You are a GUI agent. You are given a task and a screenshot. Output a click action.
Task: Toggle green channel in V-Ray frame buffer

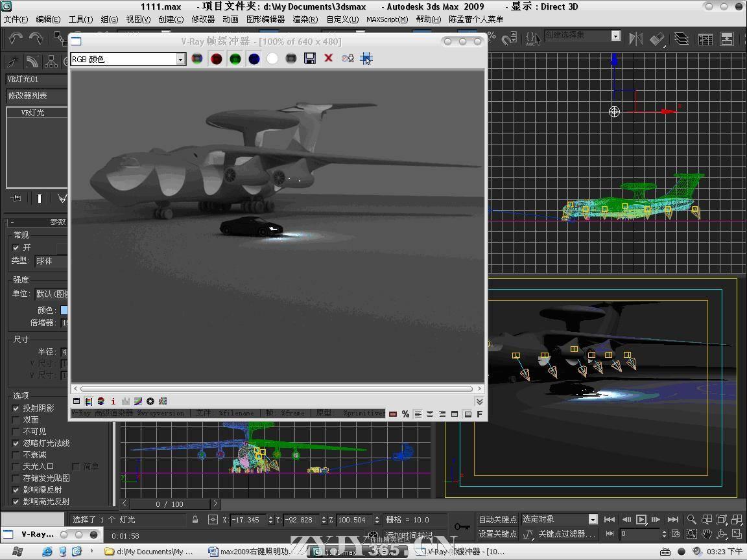(235, 58)
